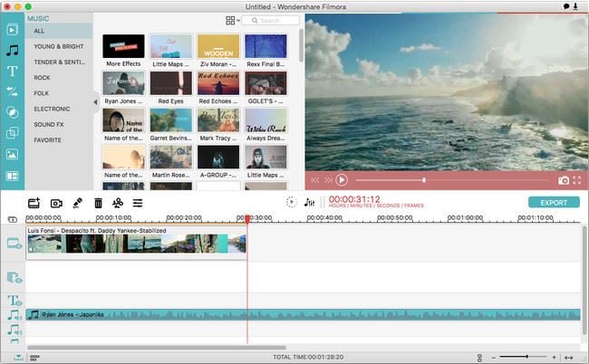Select the Ryan Jones - Japanika audio clip
Image resolution: width=589 pixels, height=364 pixels.
click(303, 314)
